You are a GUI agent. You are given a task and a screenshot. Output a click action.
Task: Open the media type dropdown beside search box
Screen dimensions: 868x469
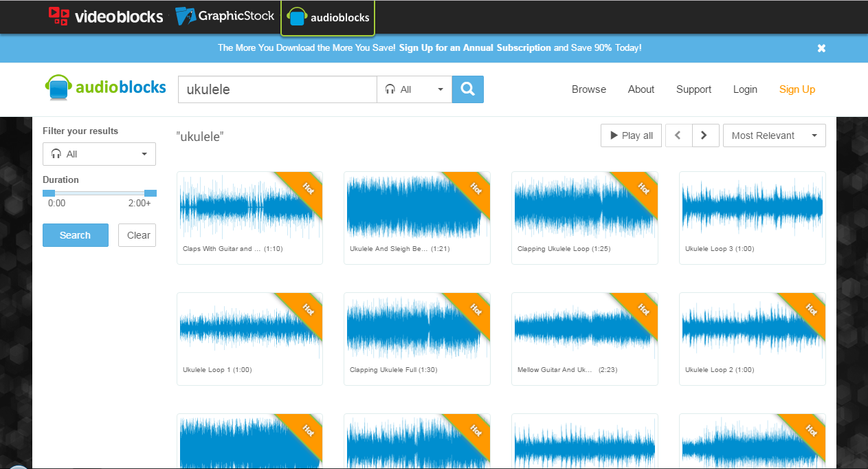tap(440, 89)
